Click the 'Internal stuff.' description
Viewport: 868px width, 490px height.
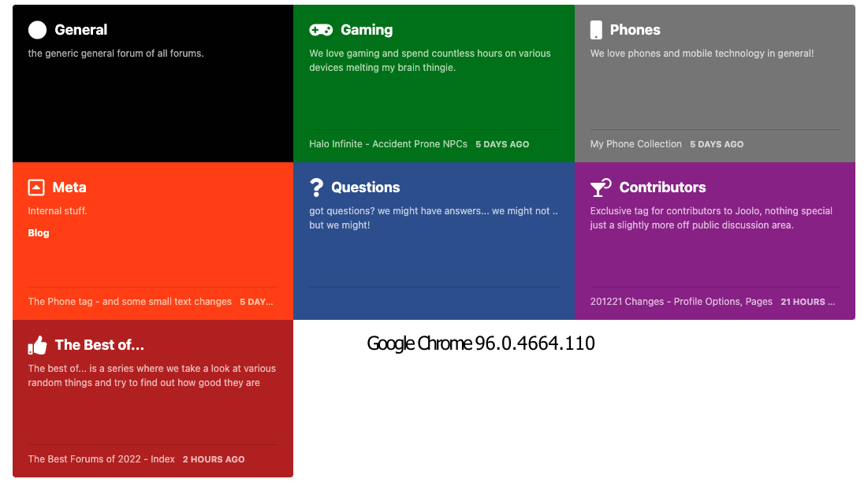(58, 211)
